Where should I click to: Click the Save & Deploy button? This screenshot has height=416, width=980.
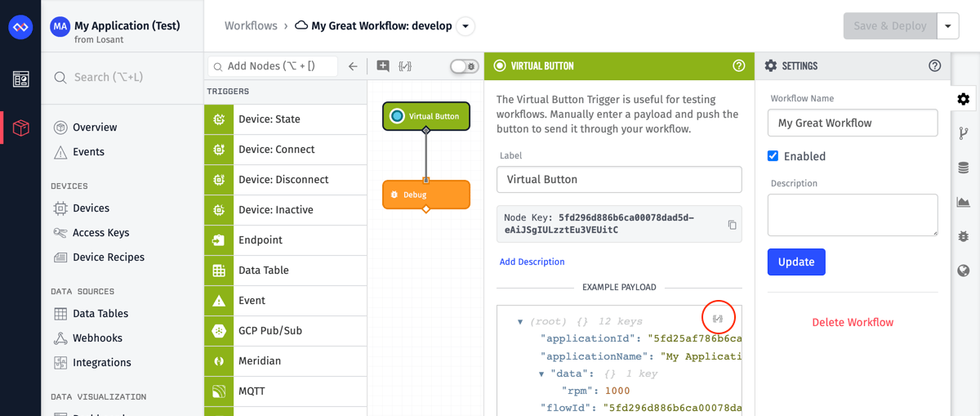(x=890, y=26)
